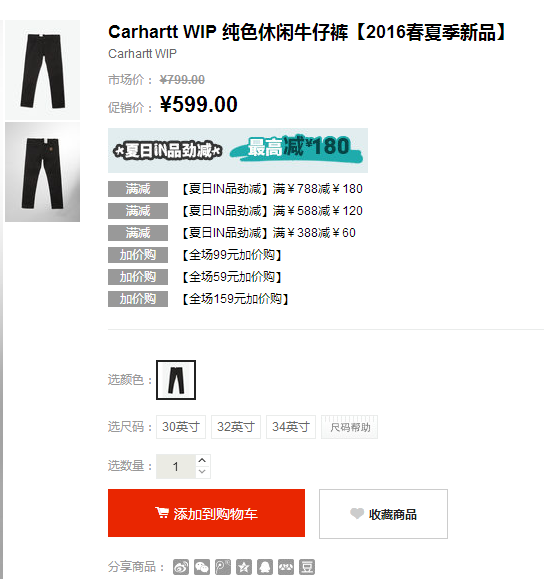This screenshot has width=544, height=579.
Task: Open the 全场99元加价购 promotion
Action: click(x=232, y=255)
